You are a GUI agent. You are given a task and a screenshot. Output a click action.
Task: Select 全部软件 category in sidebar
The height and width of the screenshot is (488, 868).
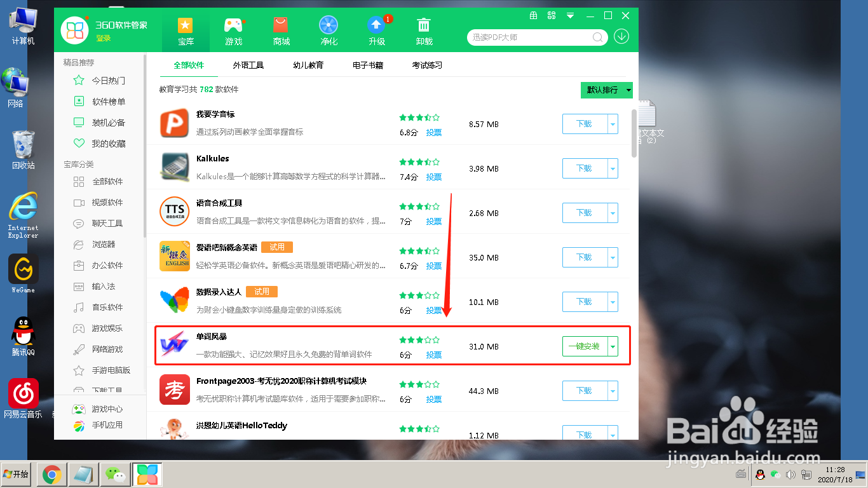tap(100, 182)
